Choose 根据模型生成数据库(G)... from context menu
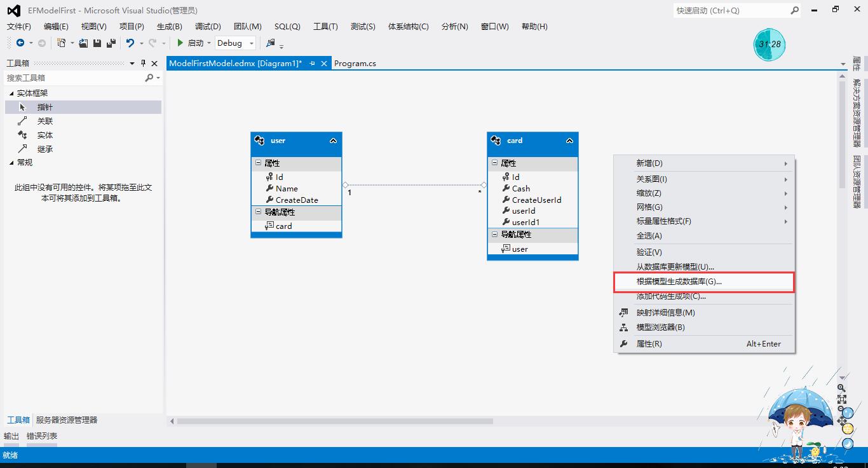Image resolution: width=868 pixels, height=468 pixels. pos(704,282)
